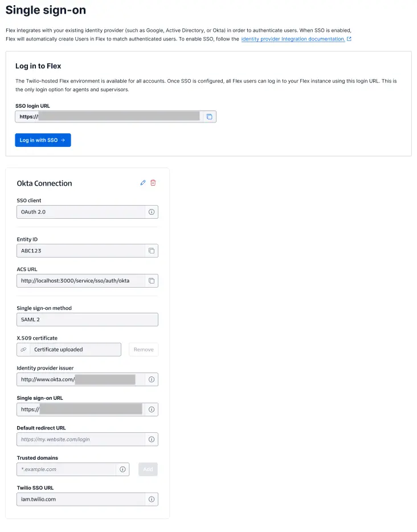View info for Default redirect URL
This screenshot has height=532, width=417.
[x=152, y=439]
